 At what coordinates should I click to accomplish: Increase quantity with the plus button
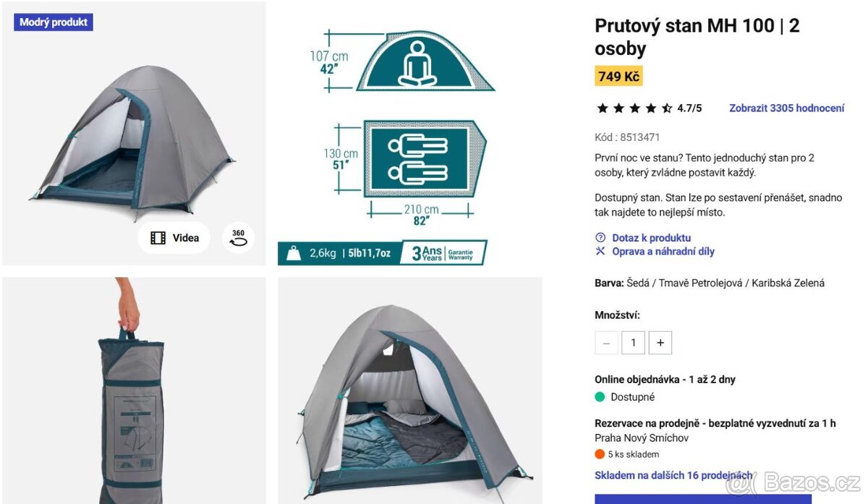(x=660, y=343)
